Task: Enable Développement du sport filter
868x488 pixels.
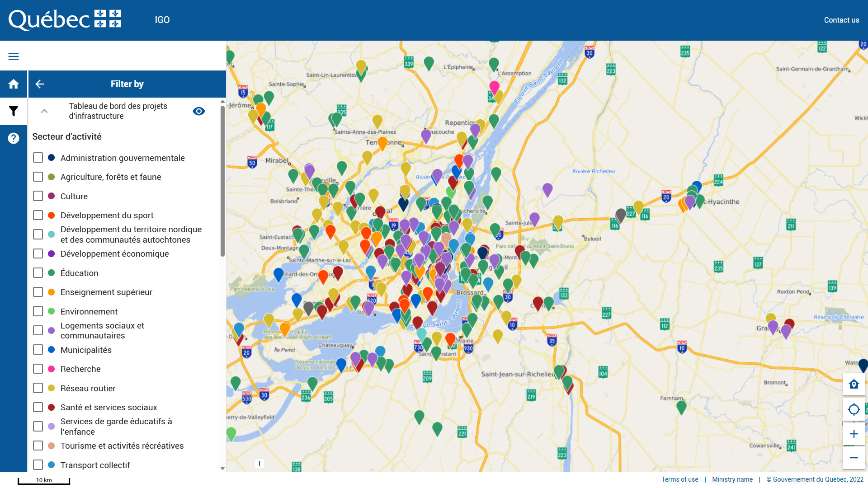Action: [38, 215]
